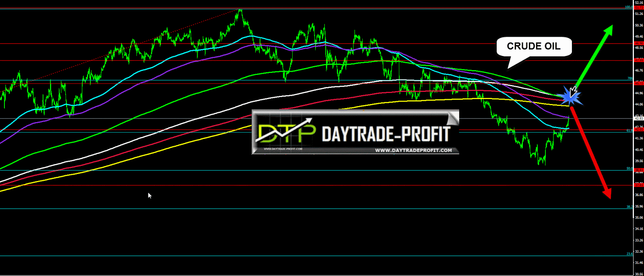Click the red 47.55 price level tag
Viewport: 644px width, 276px height.
point(639,60)
